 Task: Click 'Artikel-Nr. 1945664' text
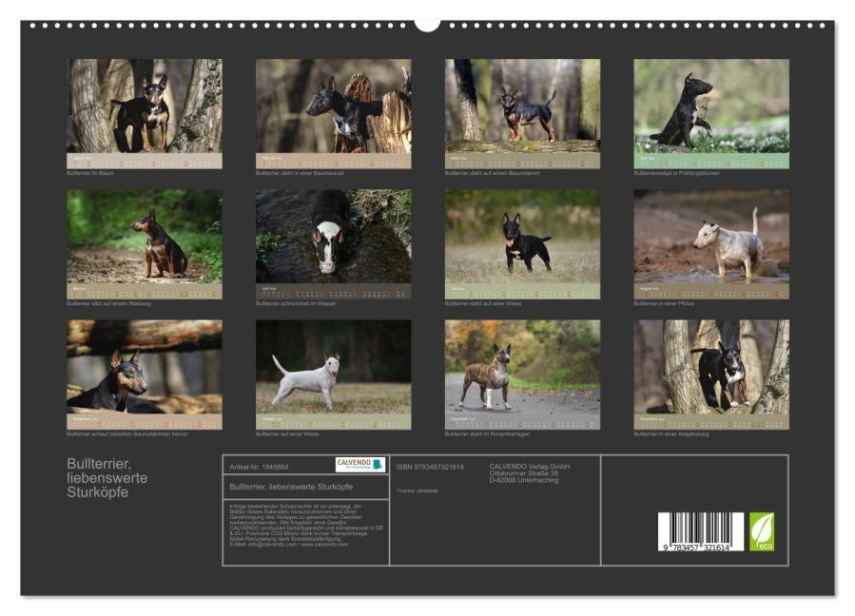click(259, 467)
